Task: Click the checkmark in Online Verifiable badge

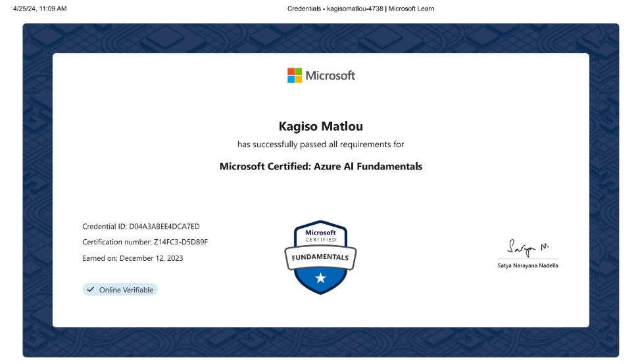Action: 91,289
